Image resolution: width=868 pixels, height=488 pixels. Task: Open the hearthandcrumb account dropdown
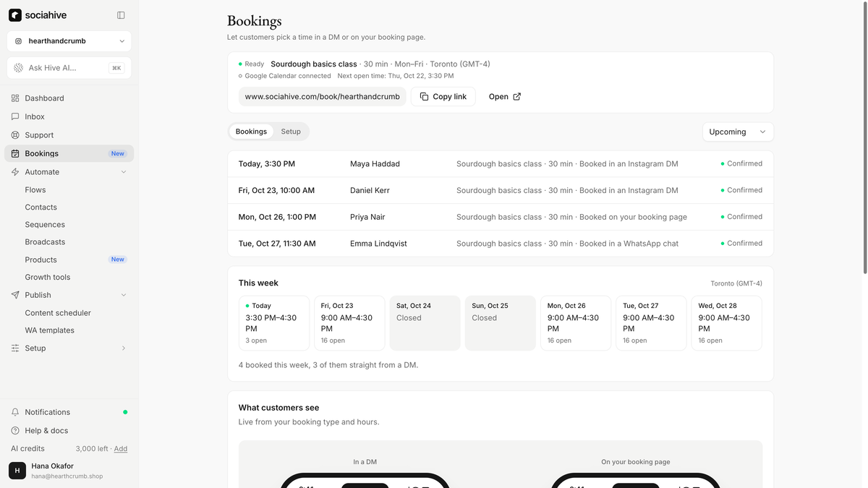pos(69,41)
